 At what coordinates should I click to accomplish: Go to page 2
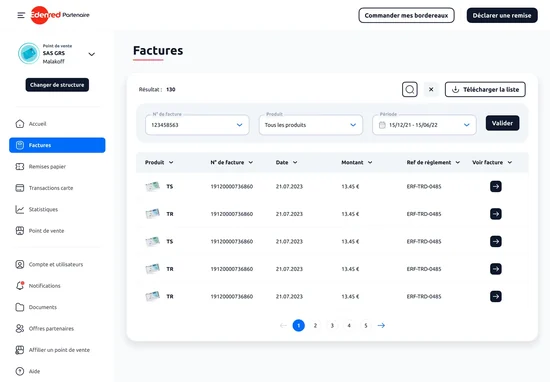pos(315,326)
